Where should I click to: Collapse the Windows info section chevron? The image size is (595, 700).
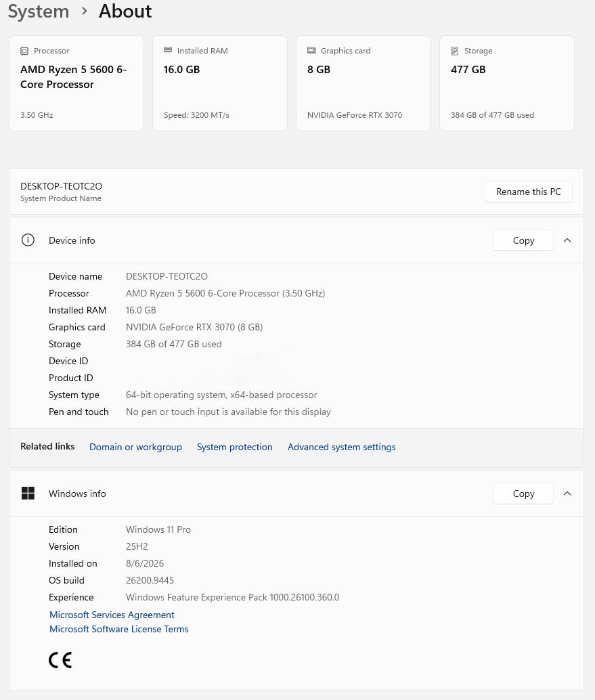pos(567,494)
